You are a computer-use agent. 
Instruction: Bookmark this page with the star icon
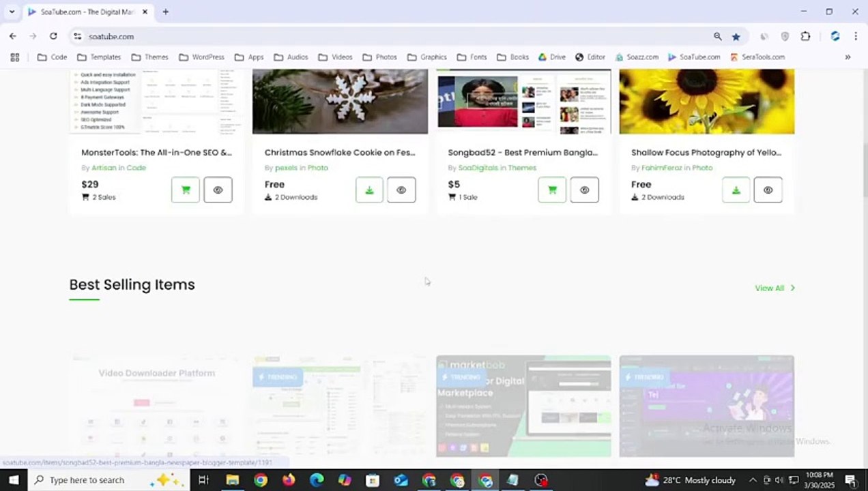pos(736,36)
